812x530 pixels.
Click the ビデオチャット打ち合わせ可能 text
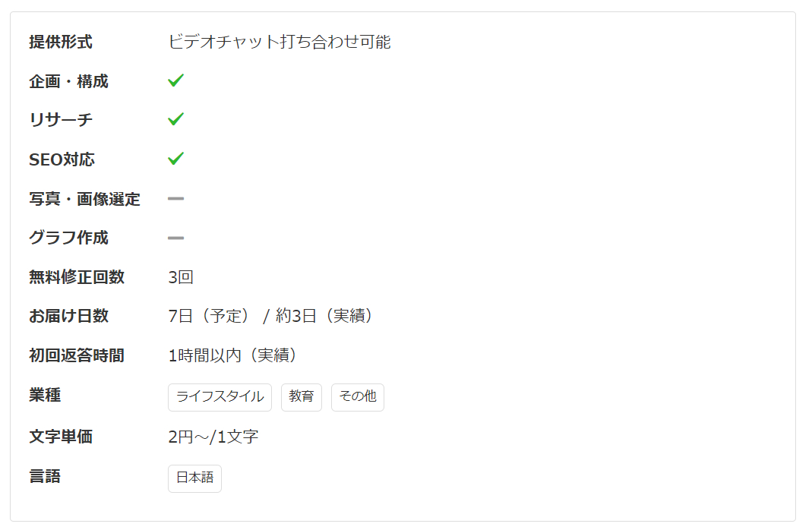pos(280,42)
